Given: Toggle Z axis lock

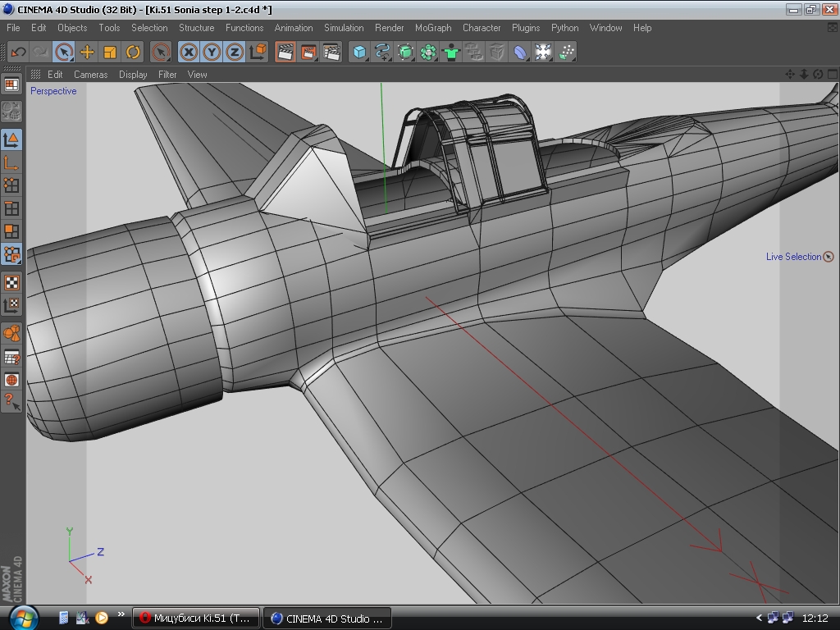Looking at the screenshot, I should (235, 52).
